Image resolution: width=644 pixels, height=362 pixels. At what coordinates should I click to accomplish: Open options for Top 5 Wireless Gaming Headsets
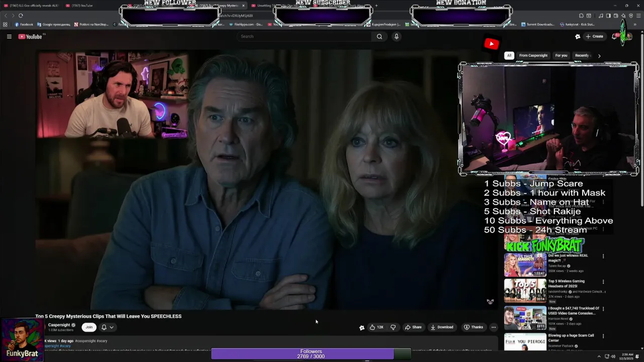click(603, 282)
